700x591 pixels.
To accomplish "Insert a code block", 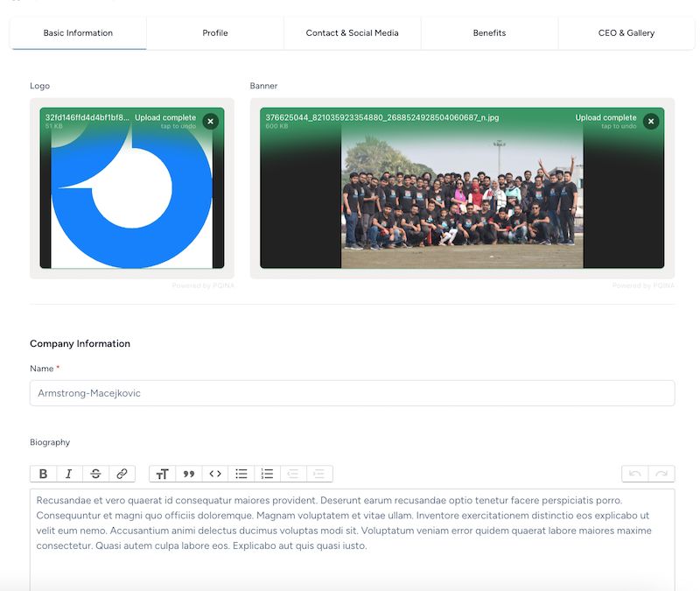I will (215, 474).
